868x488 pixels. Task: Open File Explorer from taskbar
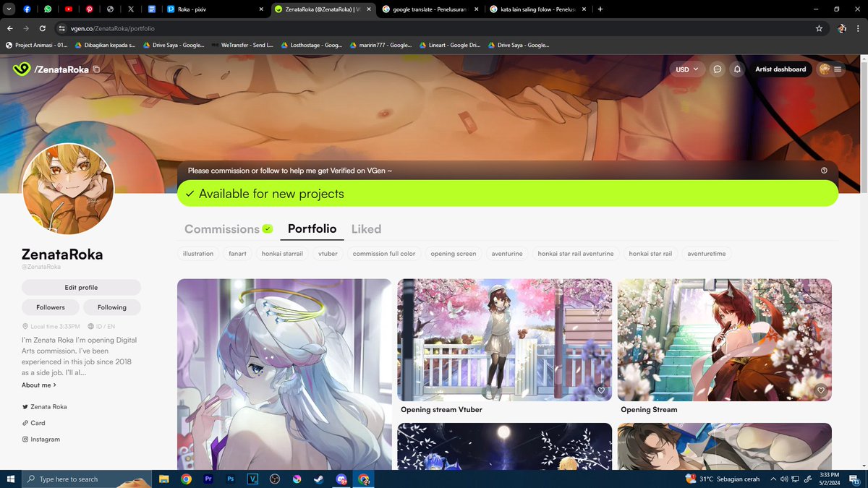[164, 479]
